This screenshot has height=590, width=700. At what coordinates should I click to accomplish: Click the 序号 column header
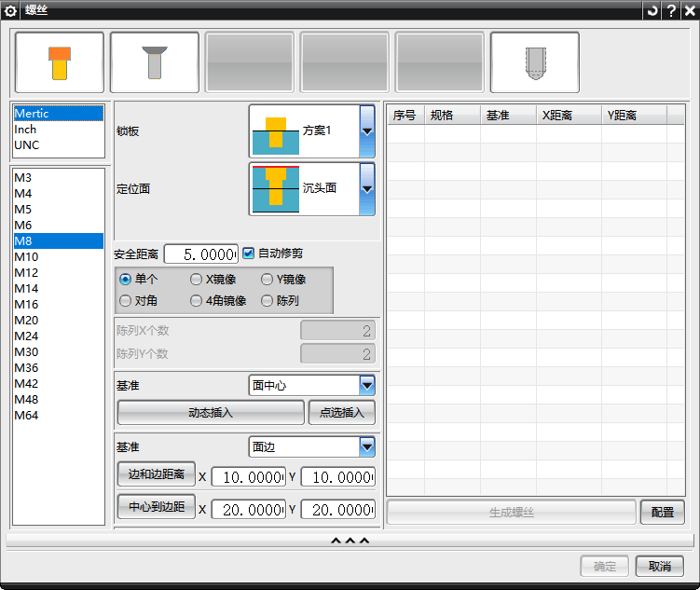[405, 116]
